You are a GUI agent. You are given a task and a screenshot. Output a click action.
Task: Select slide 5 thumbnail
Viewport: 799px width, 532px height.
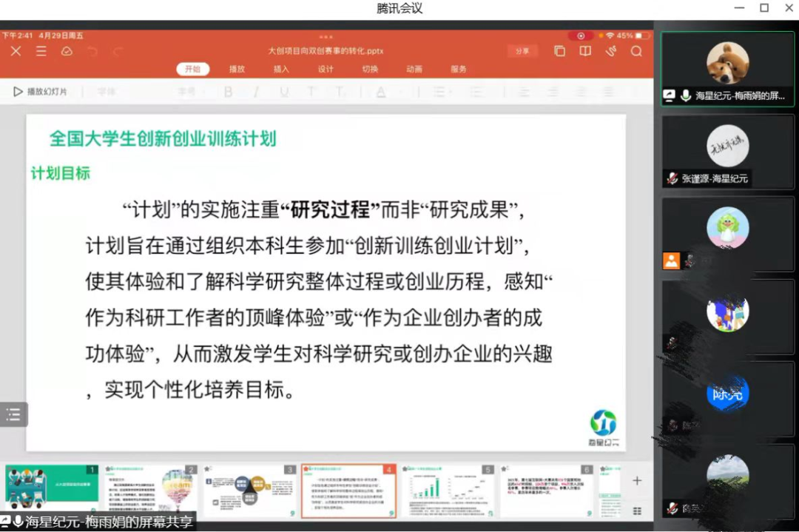(x=449, y=491)
